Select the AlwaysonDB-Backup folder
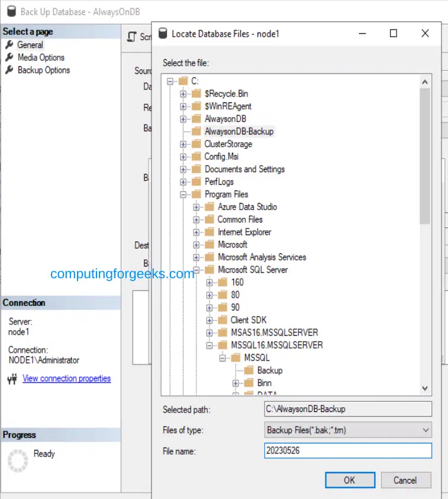The image size is (448, 499). [239, 131]
